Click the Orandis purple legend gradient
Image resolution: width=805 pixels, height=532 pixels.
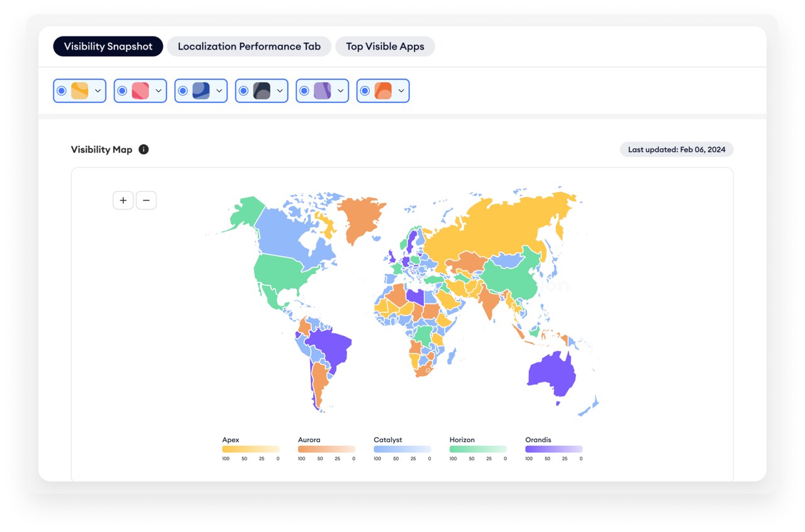[x=553, y=449]
